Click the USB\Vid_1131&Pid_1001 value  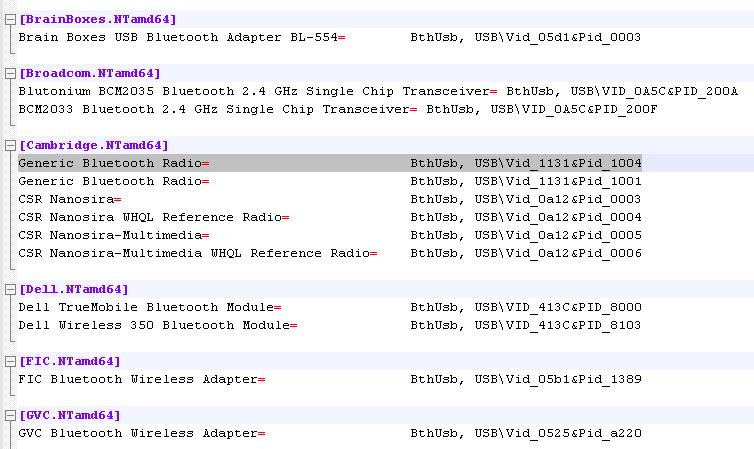pos(558,181)
